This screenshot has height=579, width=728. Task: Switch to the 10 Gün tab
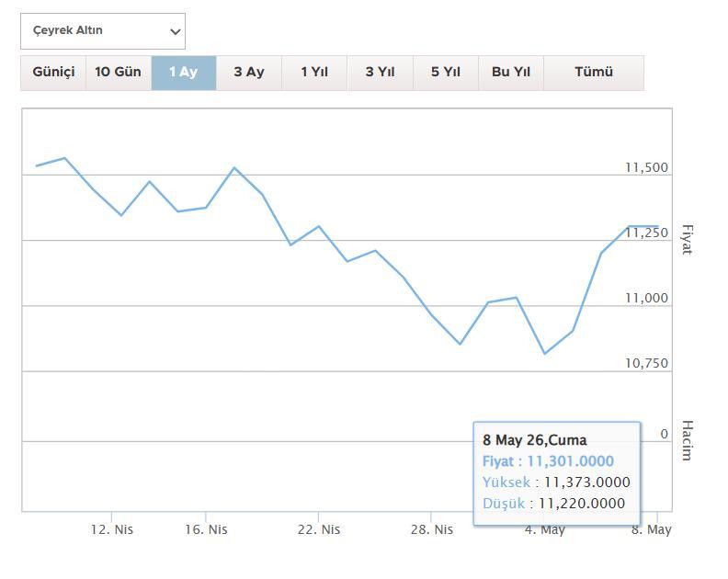[119, 73]
